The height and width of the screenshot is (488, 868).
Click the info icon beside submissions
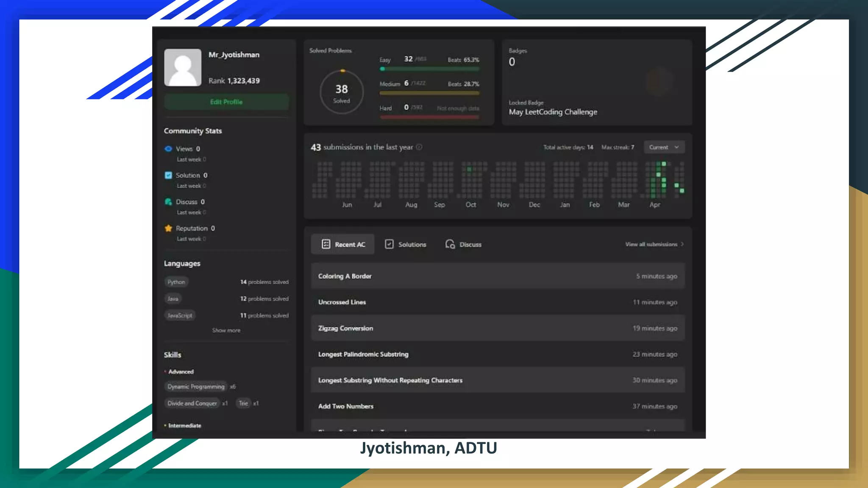coord(419,147)
